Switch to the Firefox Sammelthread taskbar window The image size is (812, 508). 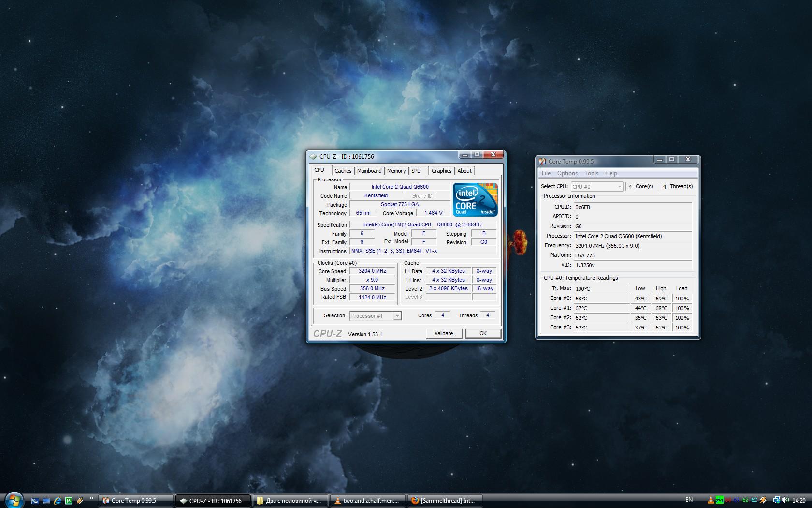444,501
